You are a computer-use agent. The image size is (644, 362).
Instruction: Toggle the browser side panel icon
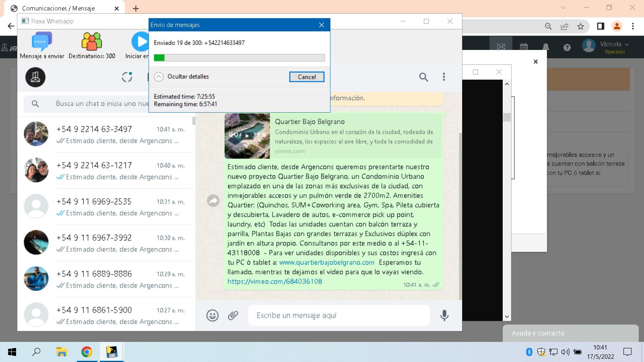tap(601, 26)
